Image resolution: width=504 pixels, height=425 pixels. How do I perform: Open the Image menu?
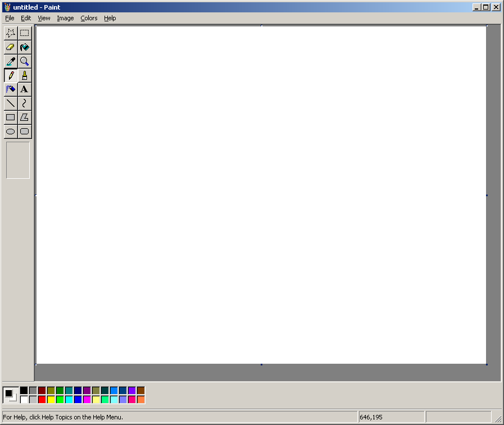tap(65, 18)
